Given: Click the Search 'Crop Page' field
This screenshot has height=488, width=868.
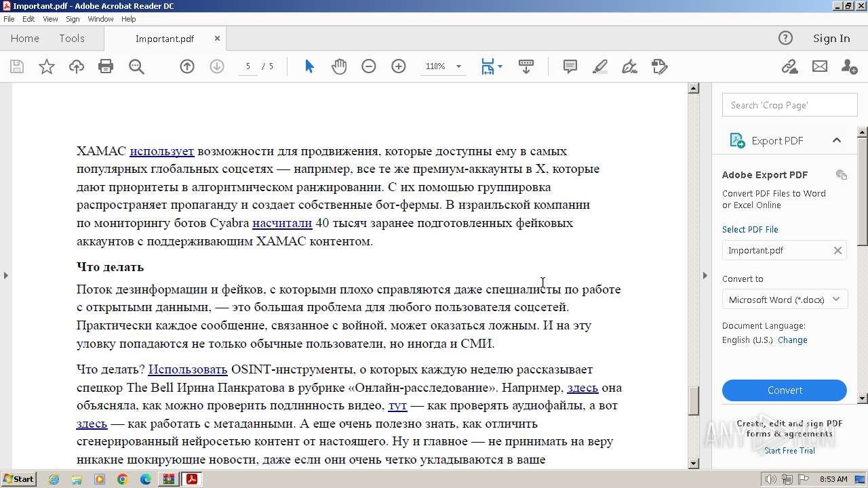Looking at the screenshot, I should click(x=790, y=105).
